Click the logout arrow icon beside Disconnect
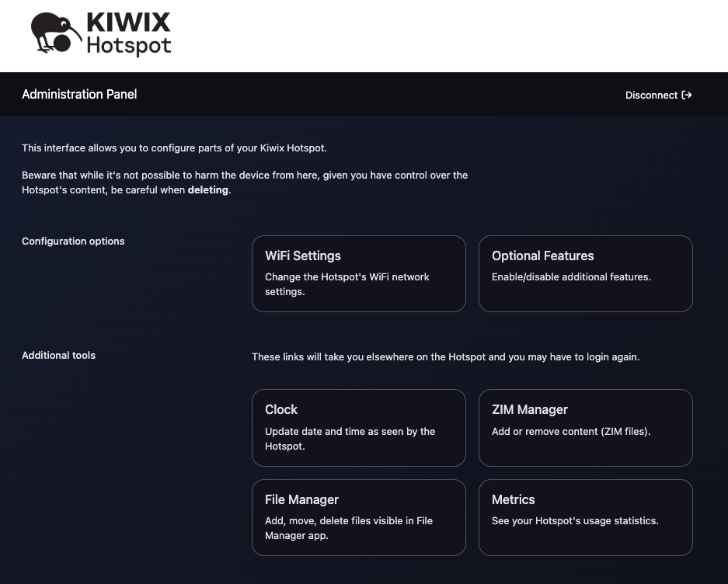Image resolution: width=728 pixels, height=584 pixels. tap(687, 95)
